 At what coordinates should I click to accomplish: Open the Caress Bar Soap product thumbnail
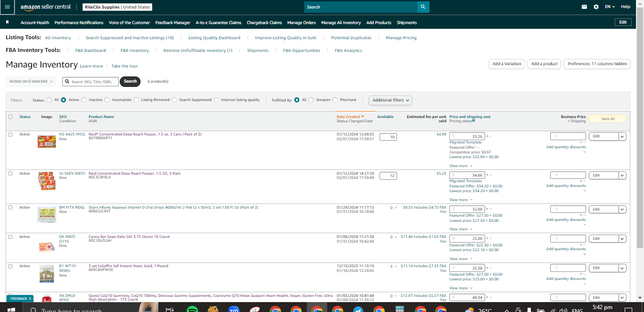point(47,246)
